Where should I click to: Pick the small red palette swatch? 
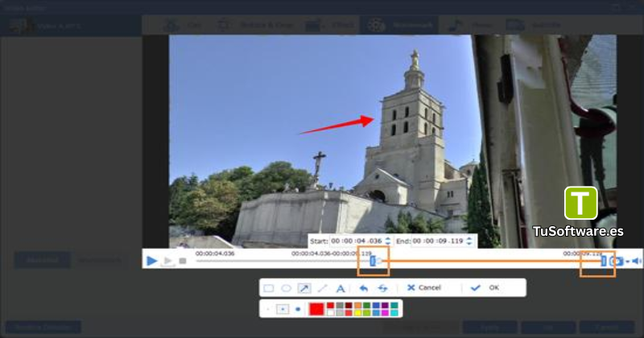click(331, 306)
